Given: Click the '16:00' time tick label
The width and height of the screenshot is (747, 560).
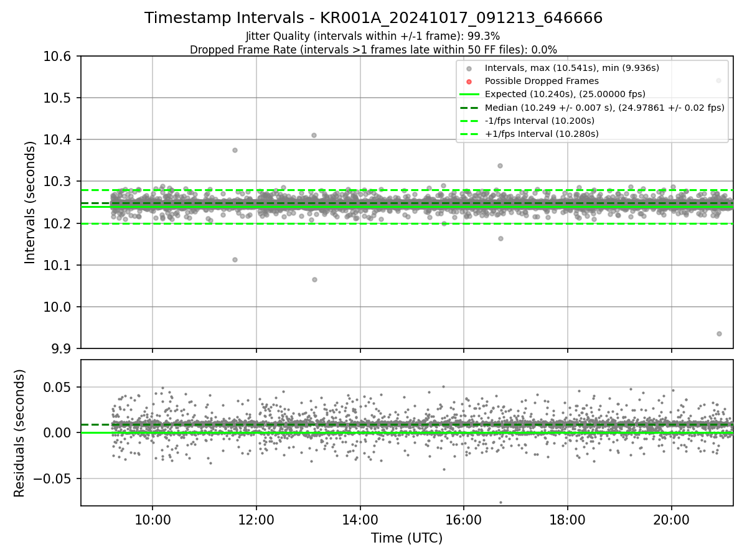Looking at the screenshot, I should coord(464,520).
